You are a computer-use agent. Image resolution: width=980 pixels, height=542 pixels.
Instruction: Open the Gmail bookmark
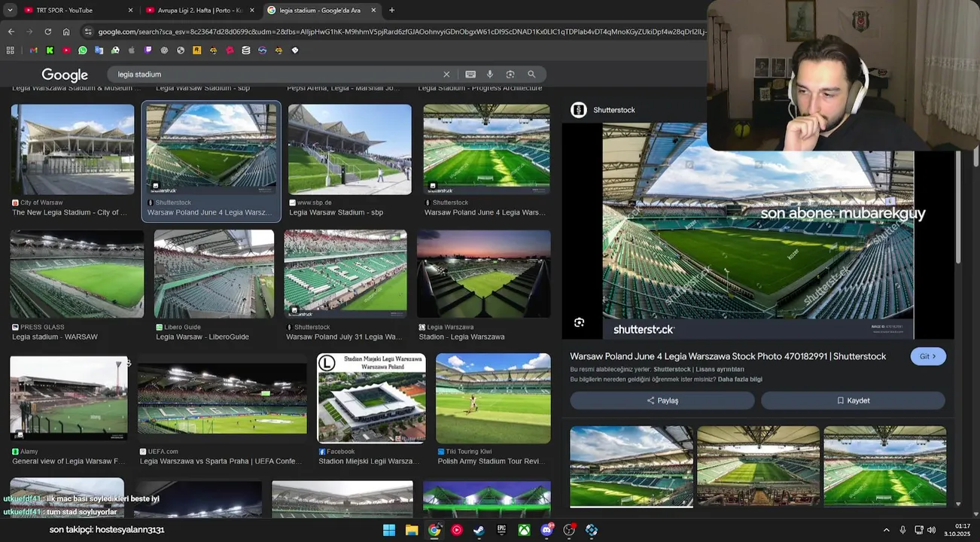[33, 50]
